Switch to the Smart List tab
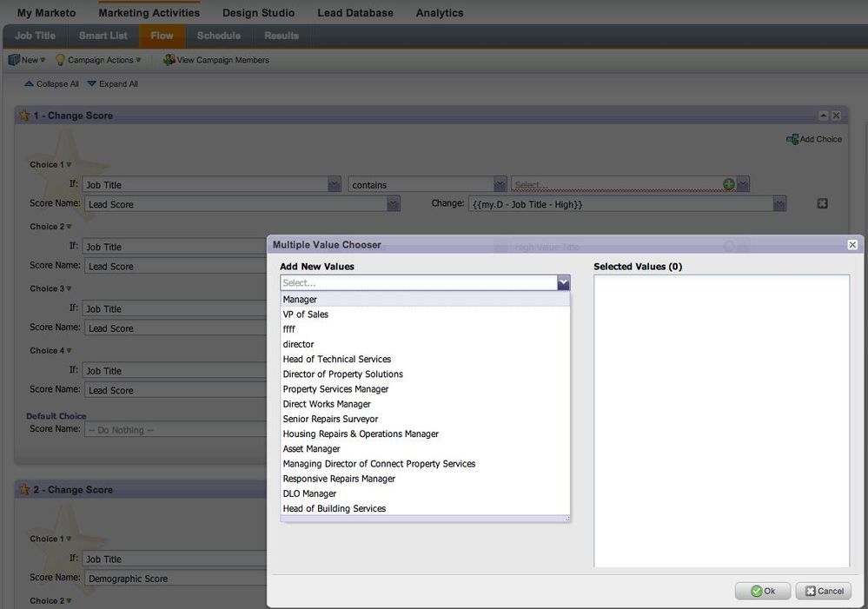This screenshot has height=609, width=868. pyautogui.click(x=103, y=36)
